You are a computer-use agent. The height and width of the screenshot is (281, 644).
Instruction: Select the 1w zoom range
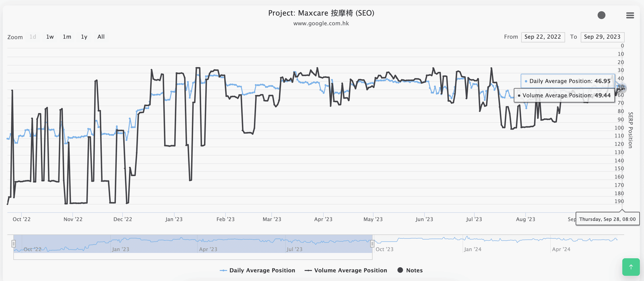coord(50,37)
